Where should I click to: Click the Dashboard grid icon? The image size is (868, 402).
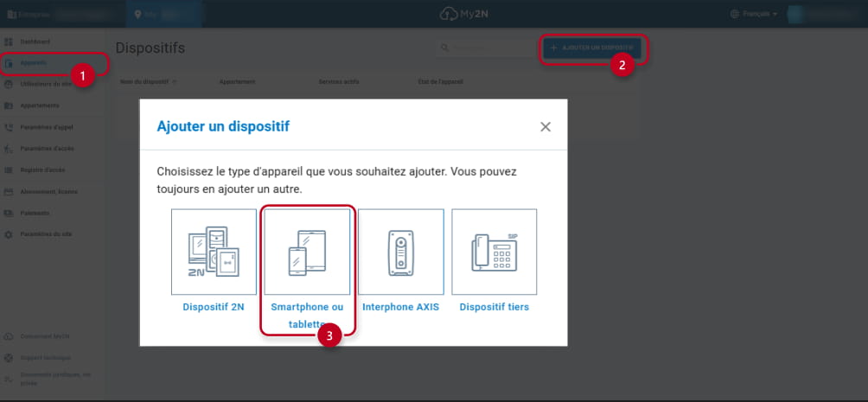coord(9,41)
